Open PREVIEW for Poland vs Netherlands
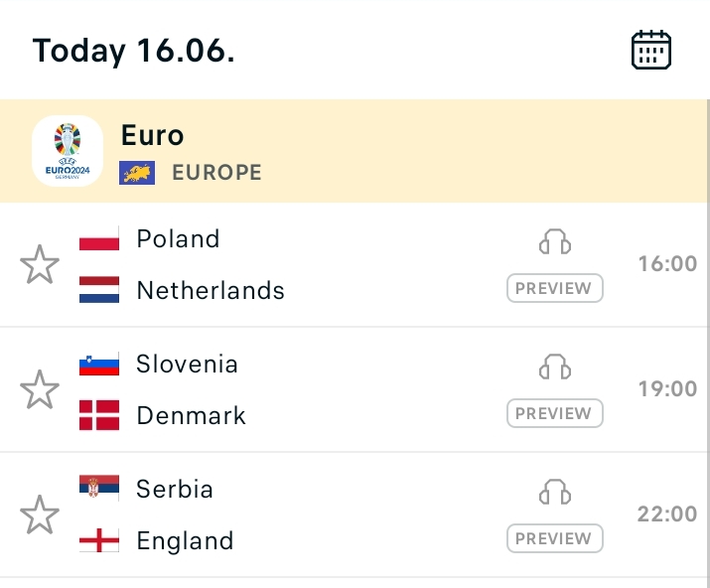Viewport: 710px width, 588px height. click(555, 288)
